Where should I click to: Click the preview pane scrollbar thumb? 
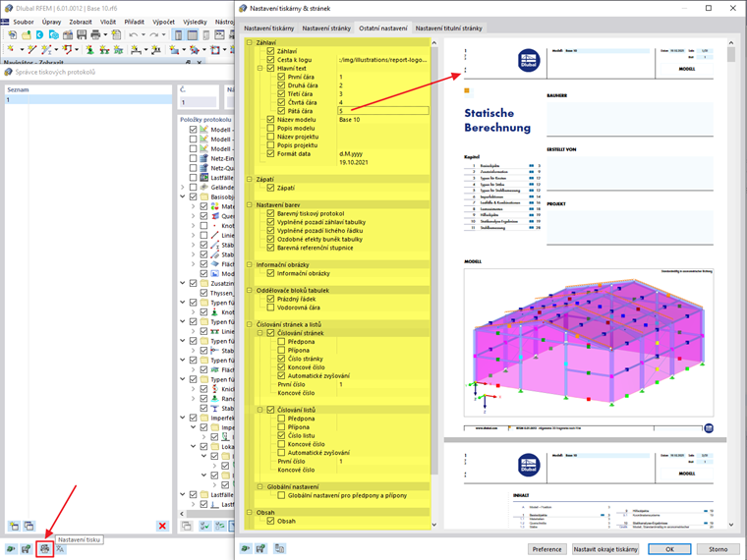tap(731, 55)
